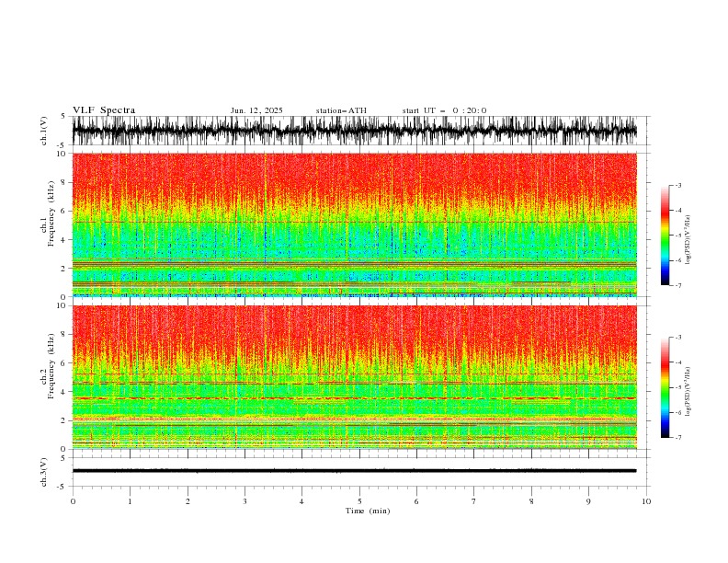The height and width of the screenshot is (563, 728).
Task: Click the ch.2 color scale log(PSD) unit label
Action: 688,391
